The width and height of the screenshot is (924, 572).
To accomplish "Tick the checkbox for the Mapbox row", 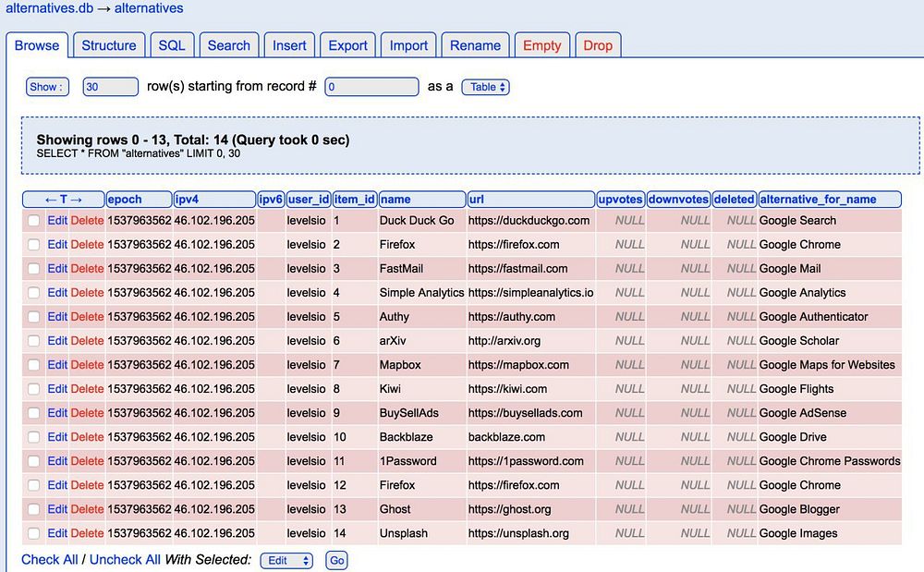I will pos(33,365).
